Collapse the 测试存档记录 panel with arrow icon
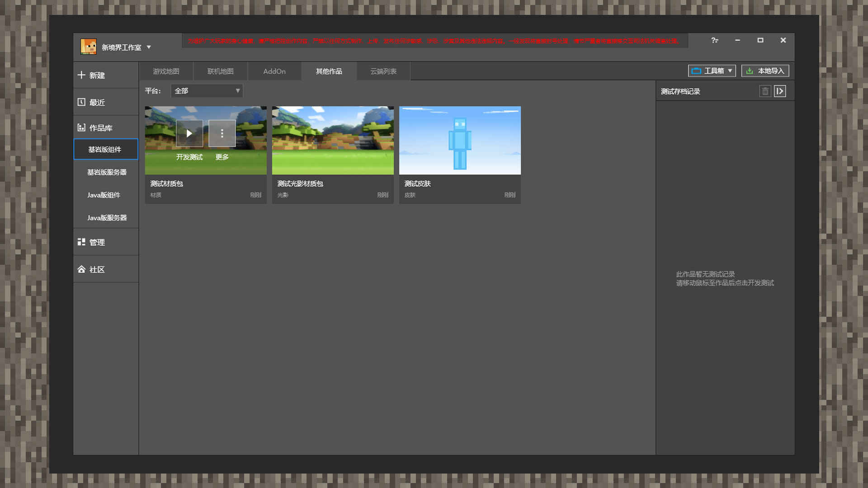868x488 pixels. pyautogui.click(x=780, y=91)
